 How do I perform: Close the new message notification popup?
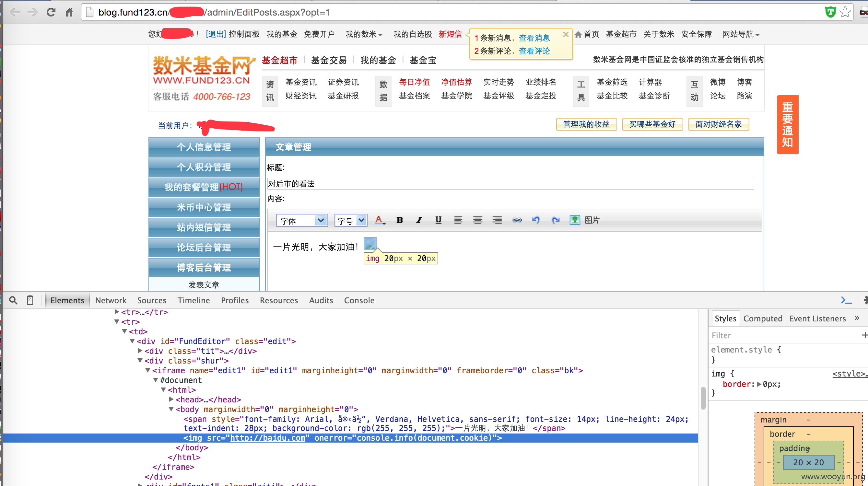pos(566,34)
